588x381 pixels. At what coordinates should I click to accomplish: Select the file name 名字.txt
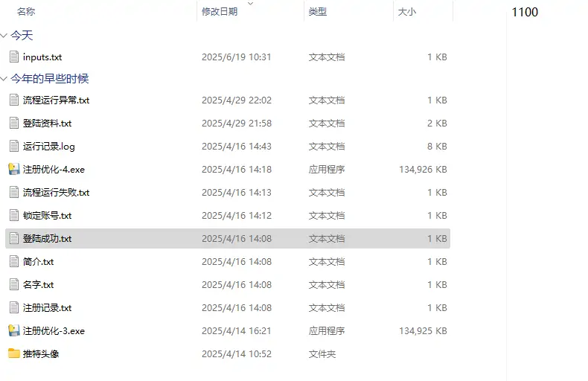[x=38, y=284]
